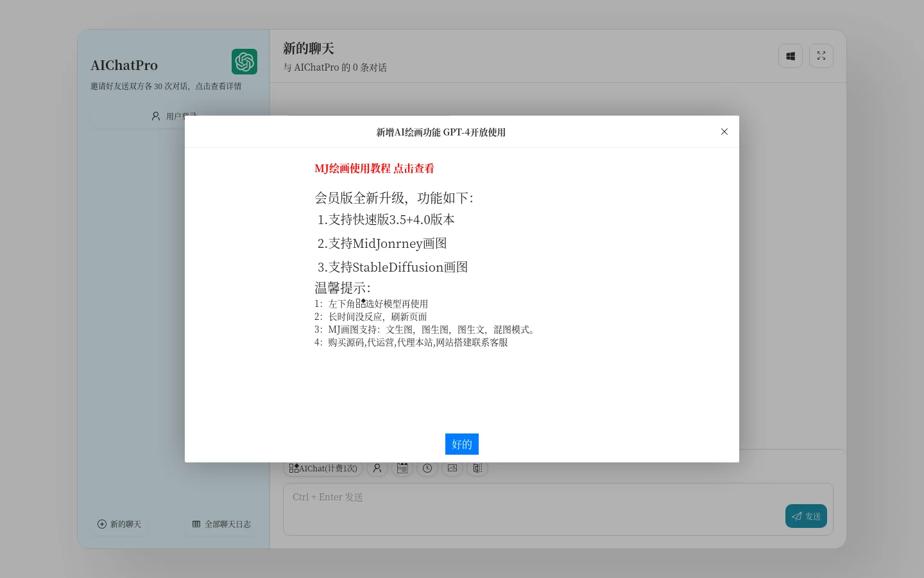Click the blue 好的 button
This screenshot has width=924, height=578.
[462, 444]
